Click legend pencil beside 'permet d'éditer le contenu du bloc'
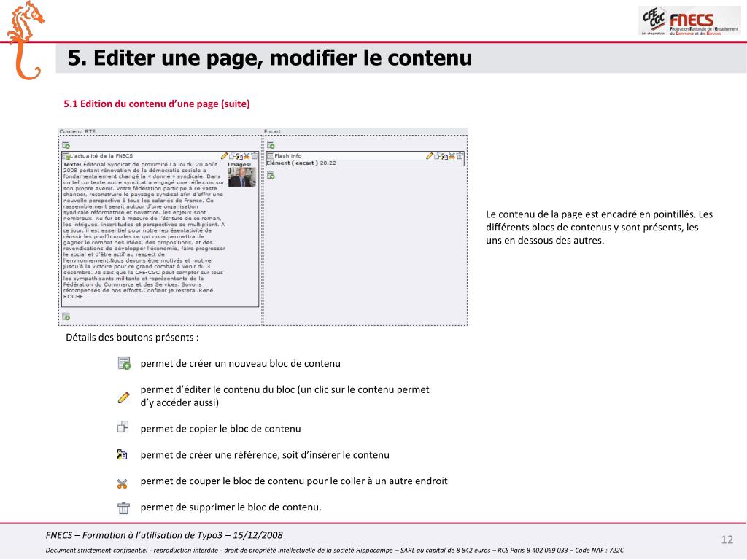747x560 pixels. 123,397
